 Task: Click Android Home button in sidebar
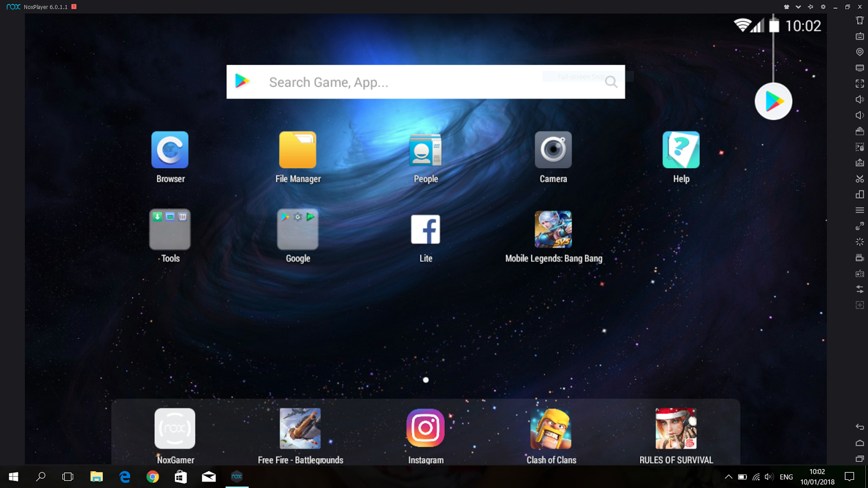click(x=860, y=443)
